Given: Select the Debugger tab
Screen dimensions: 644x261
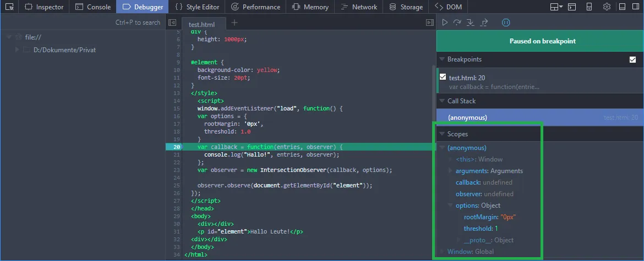Looking at the screenshot, I should point(143,7).
